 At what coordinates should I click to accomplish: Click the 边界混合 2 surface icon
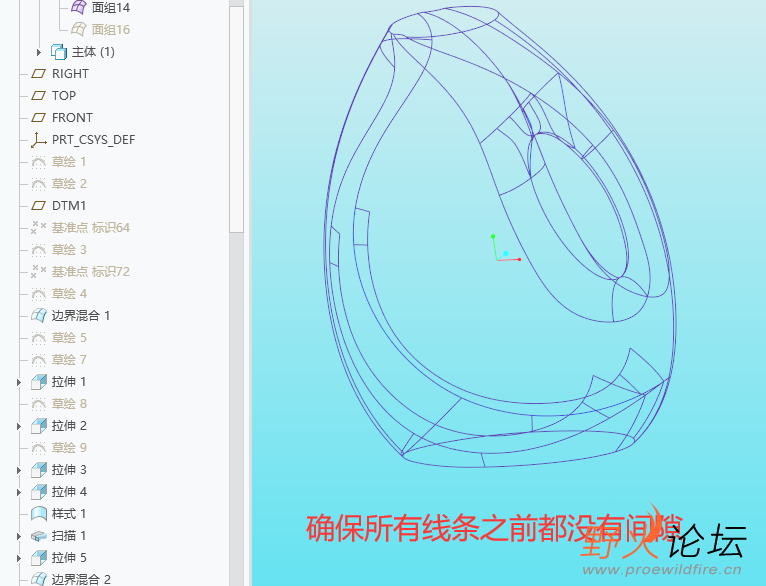39,579
